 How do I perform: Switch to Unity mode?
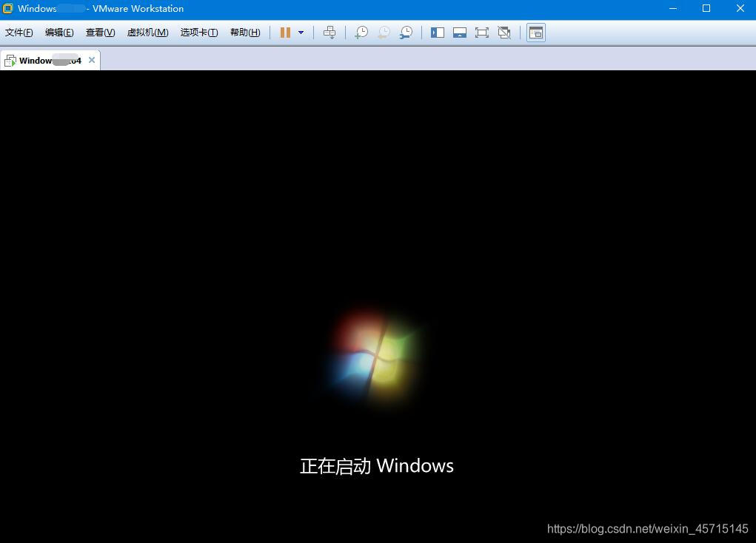tap(504, 33)
